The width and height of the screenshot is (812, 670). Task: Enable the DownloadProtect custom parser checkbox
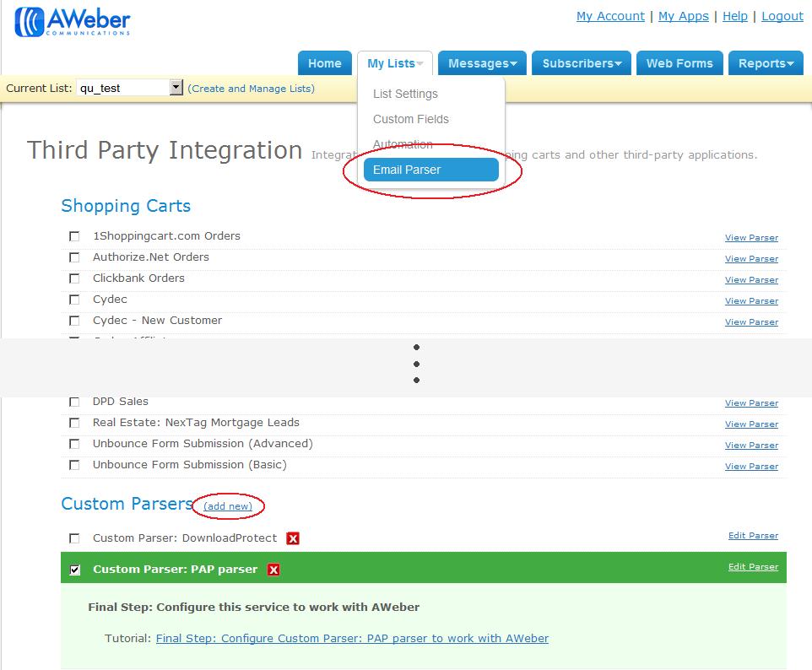pyautogui.click(x=74, y=538)
